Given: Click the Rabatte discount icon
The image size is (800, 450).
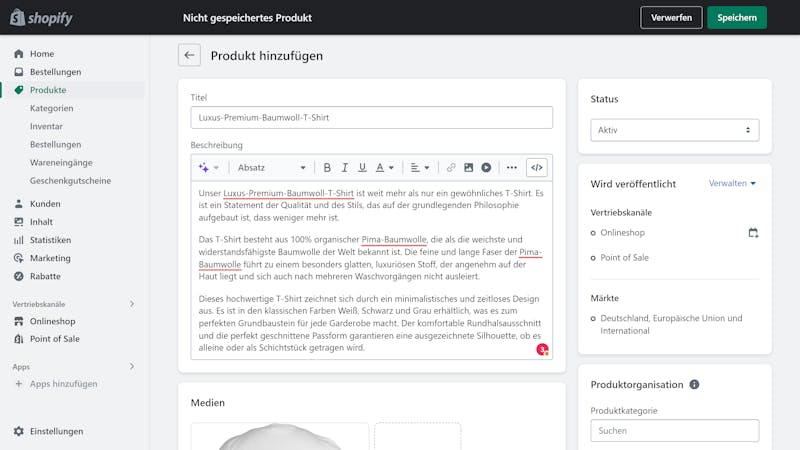Looking at the screenshot, I should pos(19,276).
